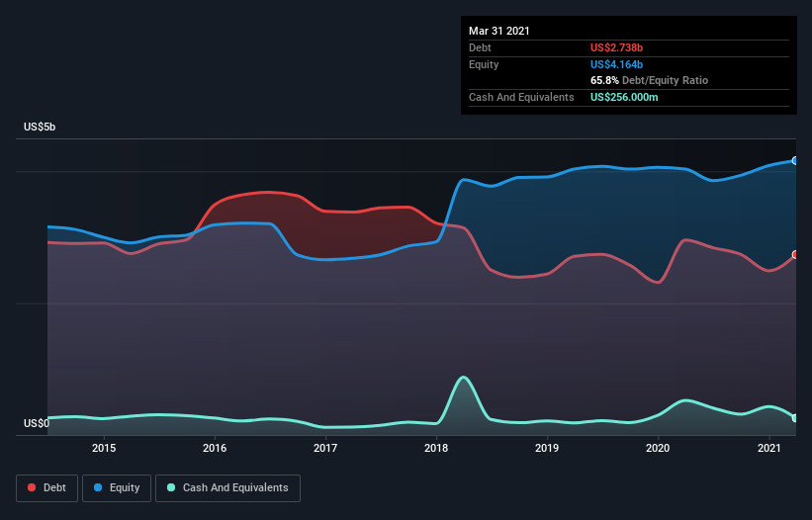The image size is (812, 520).
Task: Click the 65.8% Debt/Equity Ratio text
Action: point(649,80)
